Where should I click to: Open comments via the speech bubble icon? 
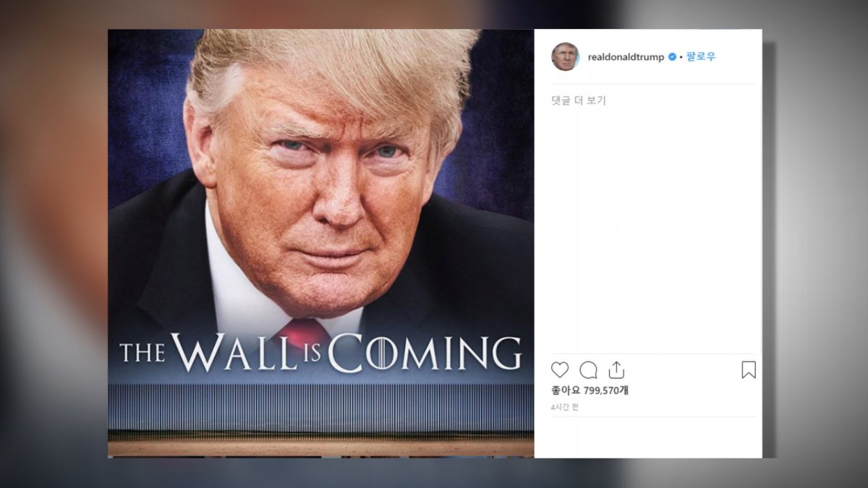click(x=589, y=370)
